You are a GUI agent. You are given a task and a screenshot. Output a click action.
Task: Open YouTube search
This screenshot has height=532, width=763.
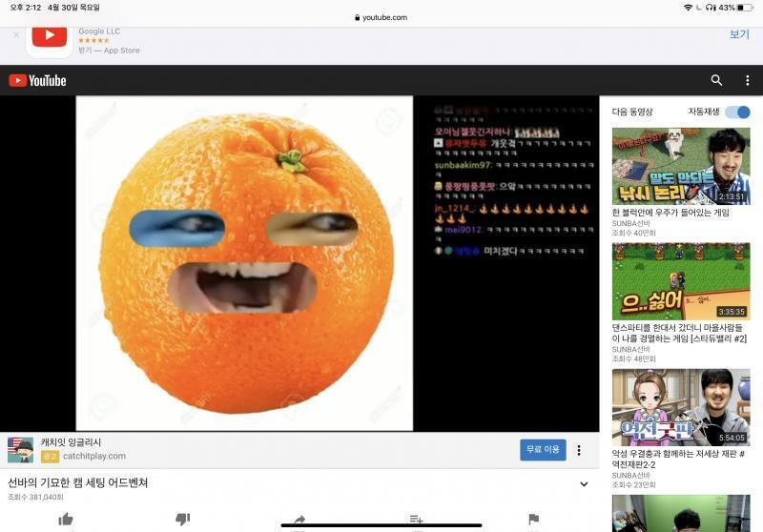pos(716,80)
